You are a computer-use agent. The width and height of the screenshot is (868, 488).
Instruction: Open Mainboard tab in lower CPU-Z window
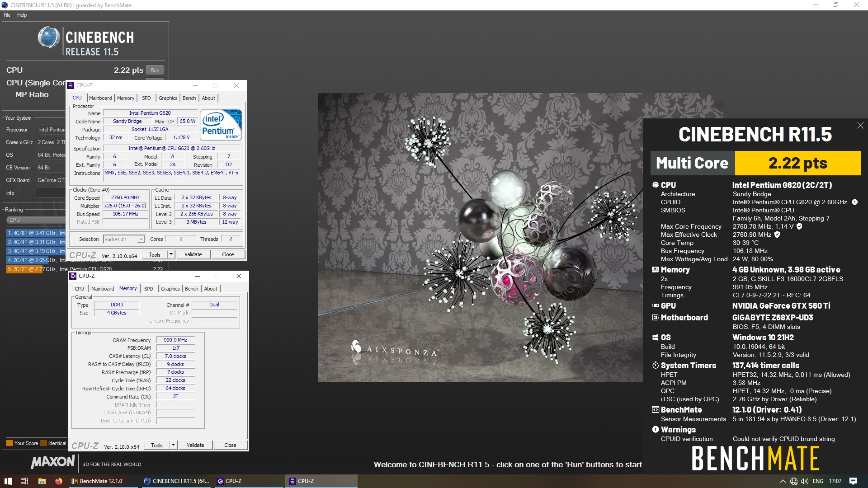103,289
